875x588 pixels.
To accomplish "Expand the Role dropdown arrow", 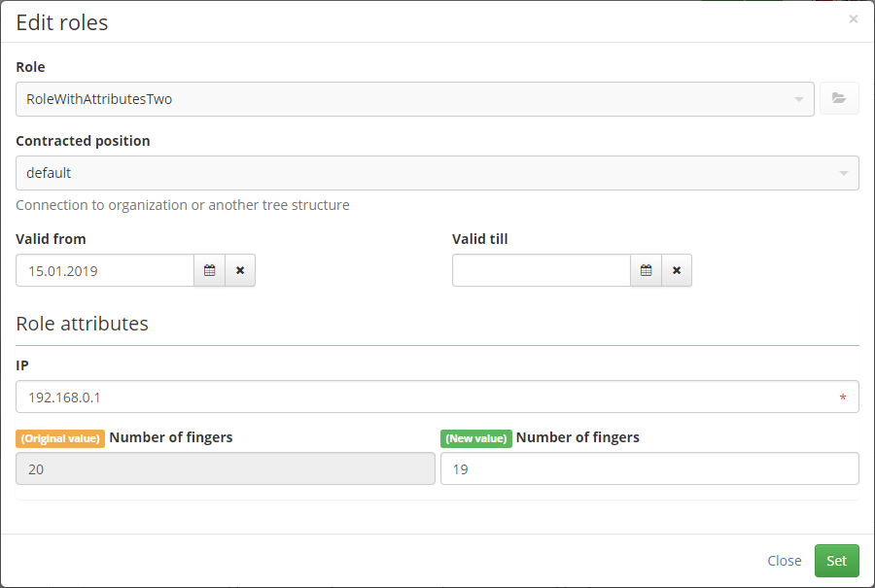I will pos(799,99).
